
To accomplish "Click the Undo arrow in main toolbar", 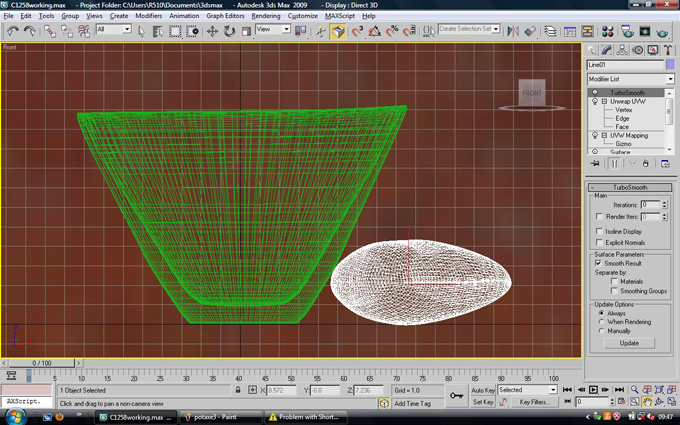I will tap(12, 31).
